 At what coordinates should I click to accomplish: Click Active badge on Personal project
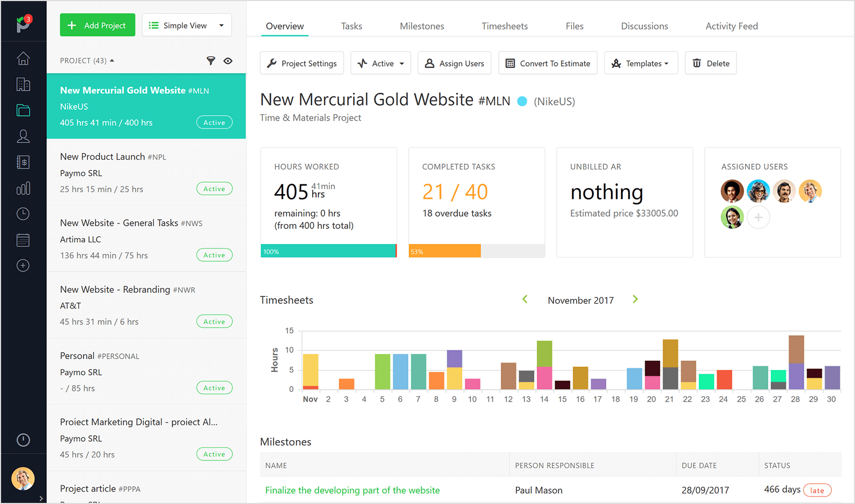[214, 388]
